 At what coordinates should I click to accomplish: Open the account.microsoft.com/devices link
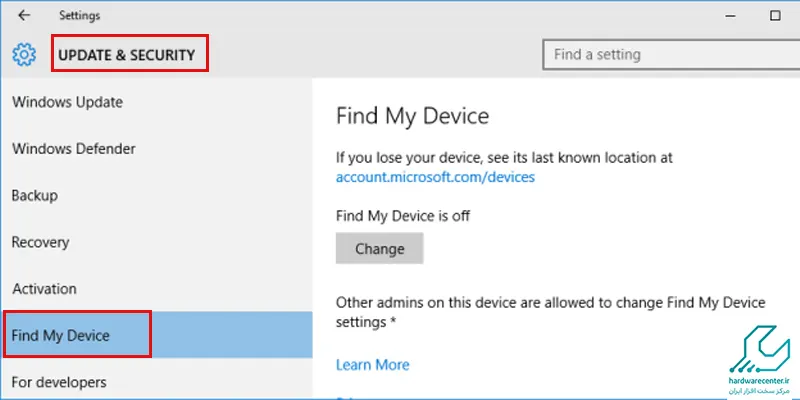click(435, 177)
